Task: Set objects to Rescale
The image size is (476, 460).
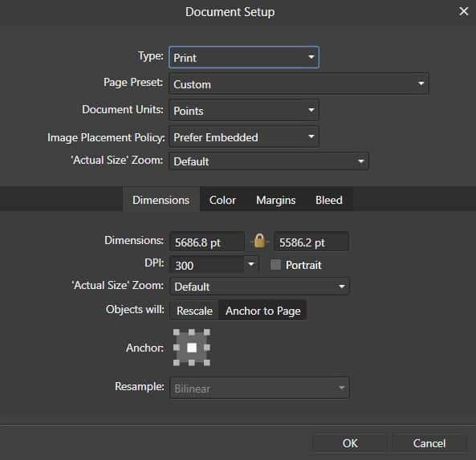Action: pos(194,311)
